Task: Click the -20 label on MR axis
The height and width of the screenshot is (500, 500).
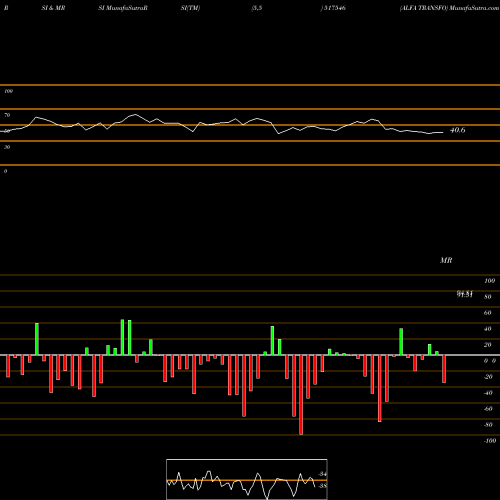Action: coord(488,377)
